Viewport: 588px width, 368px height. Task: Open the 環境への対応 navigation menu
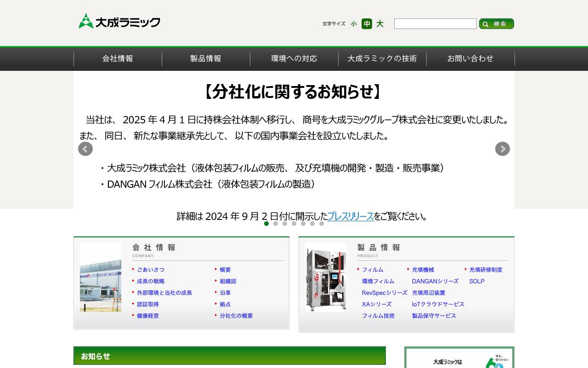coord(294,59)
